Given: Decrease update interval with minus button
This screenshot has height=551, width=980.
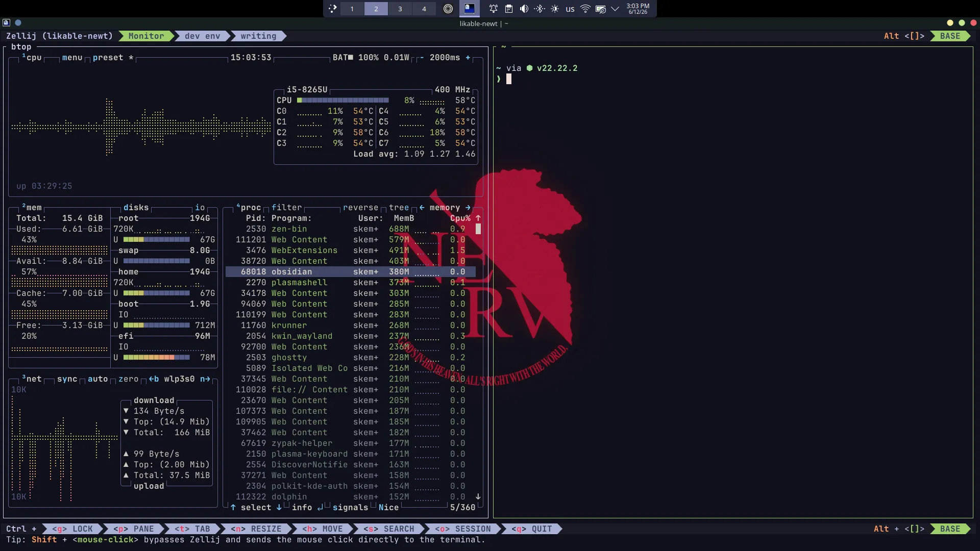Looking at the screenshot, I should pos(422,58).
